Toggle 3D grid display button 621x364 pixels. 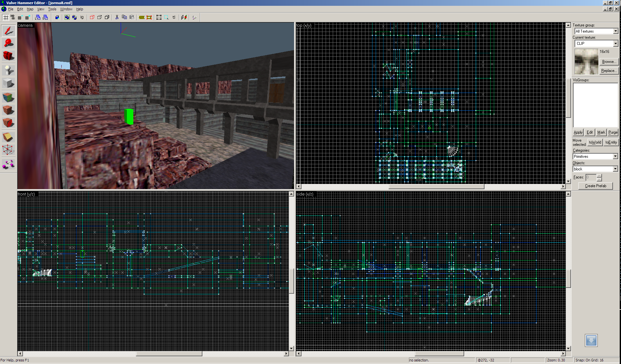pyautogui.click(x=13, y=17)
